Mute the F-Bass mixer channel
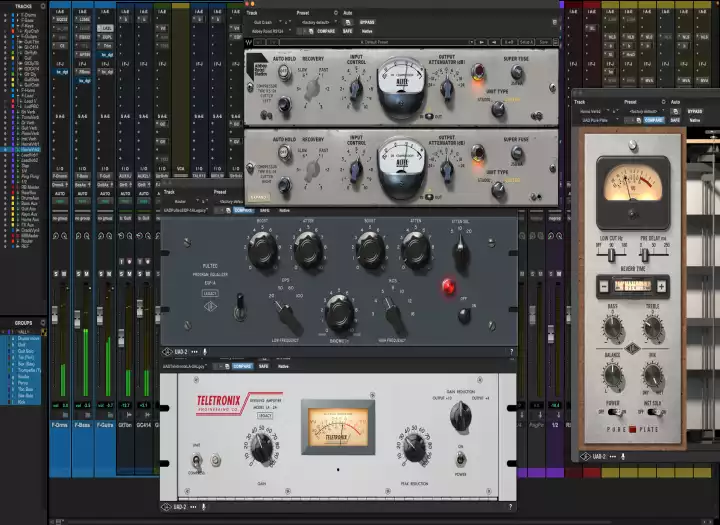 point(86,274)
